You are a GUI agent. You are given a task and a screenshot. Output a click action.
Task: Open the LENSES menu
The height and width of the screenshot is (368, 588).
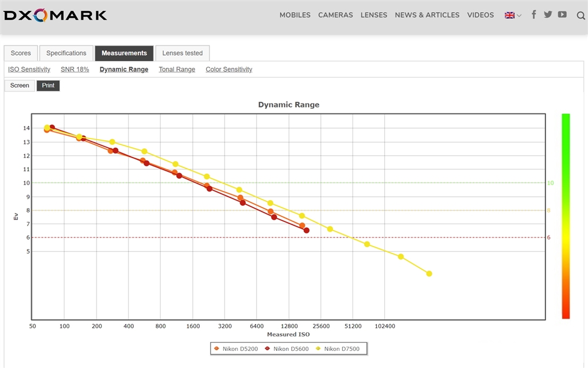pos(373,15)
